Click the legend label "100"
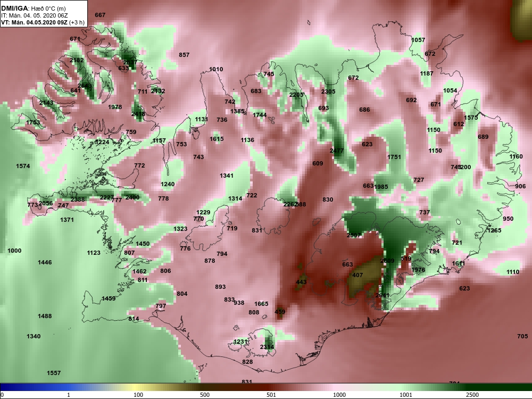 (138, 395)
